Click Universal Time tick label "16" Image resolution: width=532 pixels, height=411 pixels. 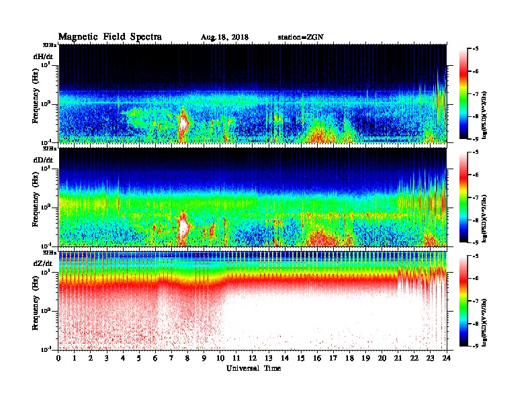pos(317,358)
